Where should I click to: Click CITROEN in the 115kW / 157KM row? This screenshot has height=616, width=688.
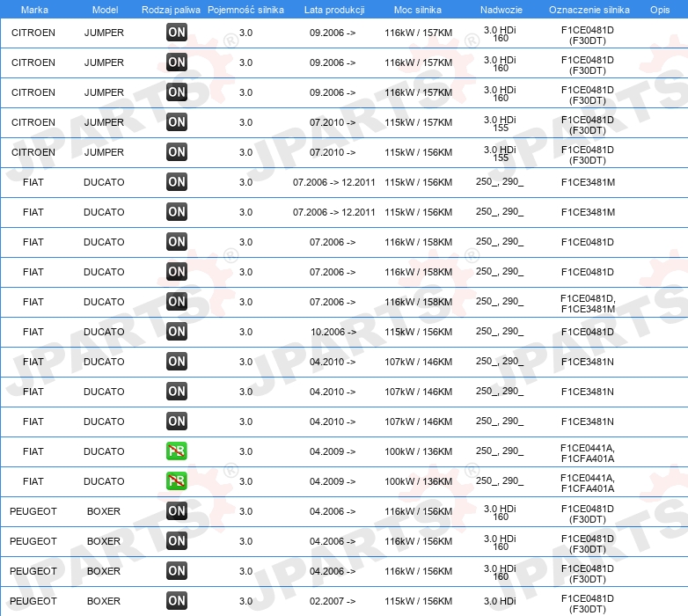pyautogui.click(x=33, y=122)
